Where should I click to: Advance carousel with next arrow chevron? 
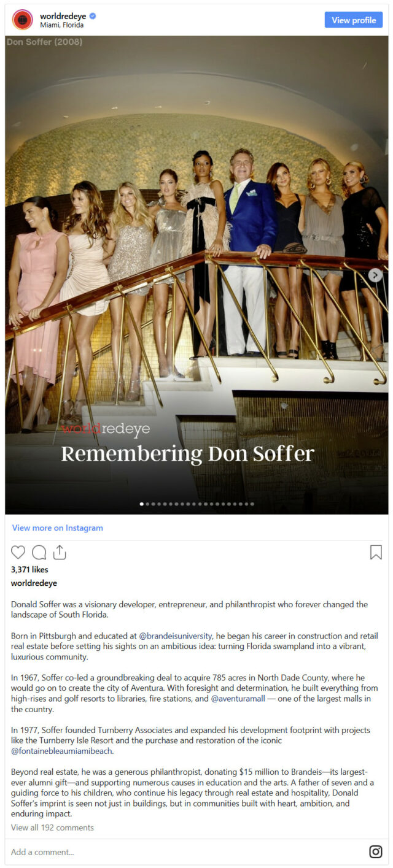375,275
